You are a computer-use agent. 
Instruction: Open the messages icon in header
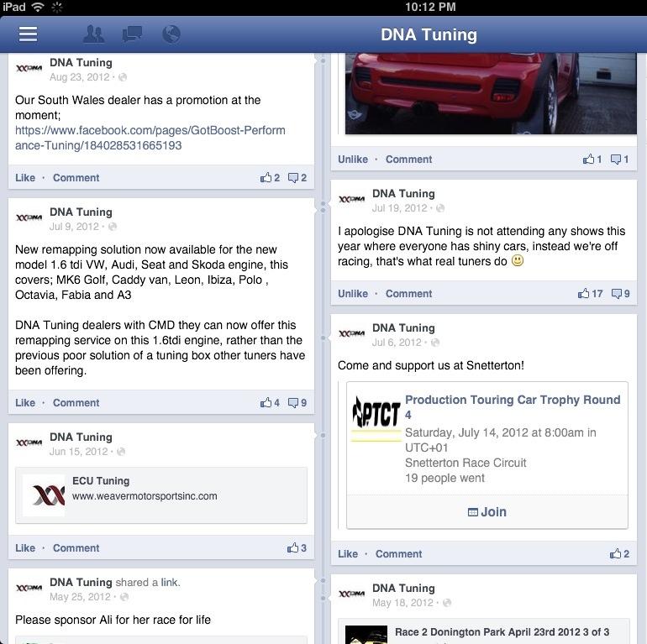pyautogui.click(x=132, y=34)
